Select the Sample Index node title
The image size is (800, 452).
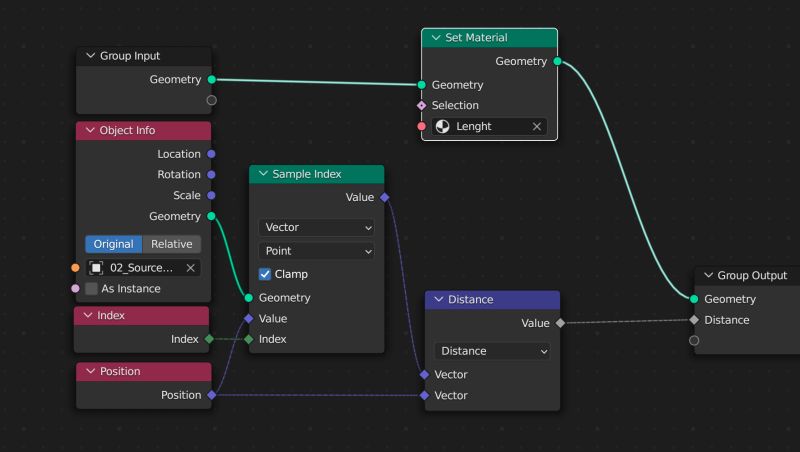(x=307, y=174)
